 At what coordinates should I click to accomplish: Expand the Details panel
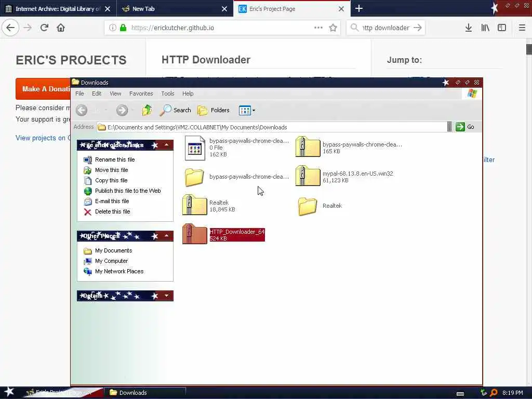[167, 296]
